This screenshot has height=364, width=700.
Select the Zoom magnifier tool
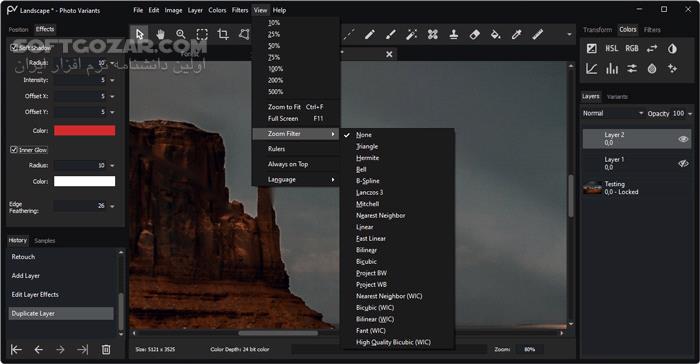(181, 34)
